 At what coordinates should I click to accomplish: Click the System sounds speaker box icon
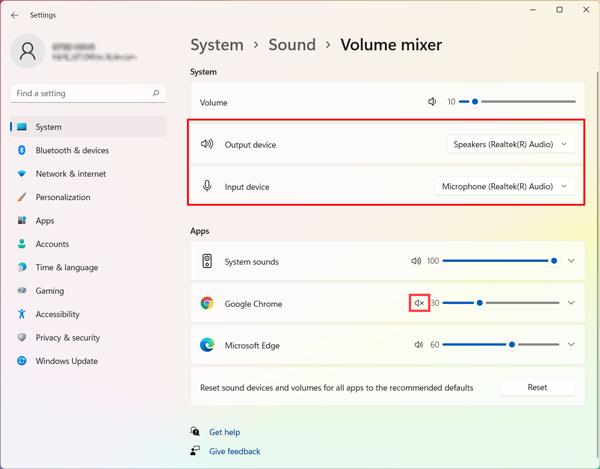coord(207,261)
